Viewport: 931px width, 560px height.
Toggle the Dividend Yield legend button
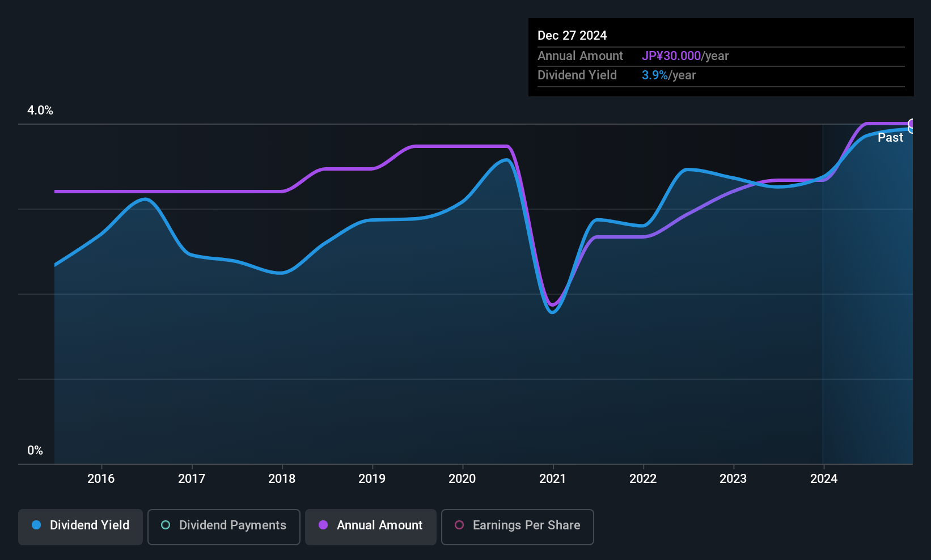pos(81,527)
